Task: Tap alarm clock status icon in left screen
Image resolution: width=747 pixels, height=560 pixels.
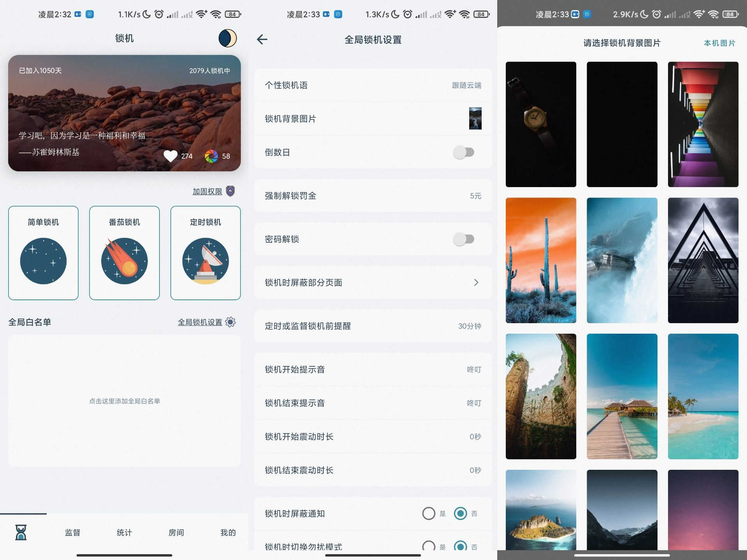Action: pos(159,14)
